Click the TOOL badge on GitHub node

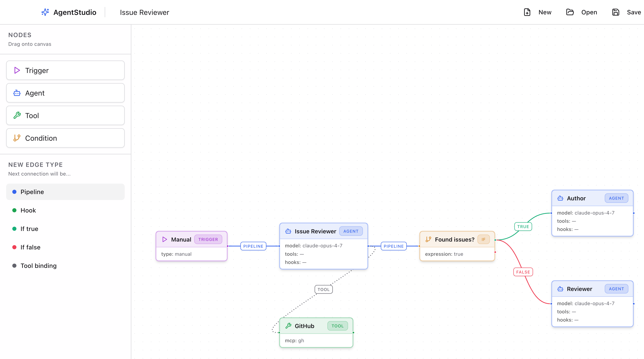[337, 326]
